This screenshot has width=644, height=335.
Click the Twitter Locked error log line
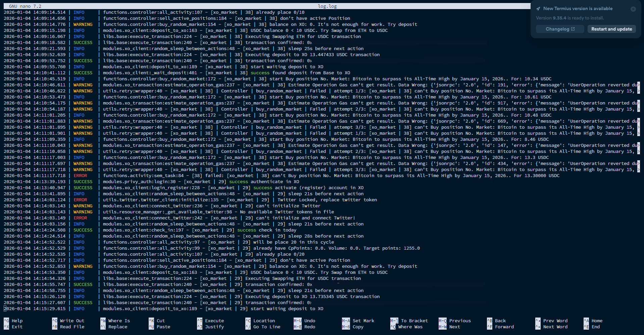tap(240, 200)
